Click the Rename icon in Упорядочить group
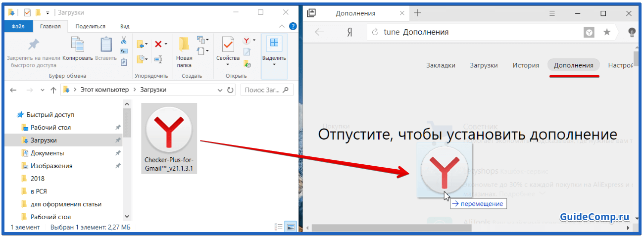This screenshot has height=237, width=644. click(158, 59)
